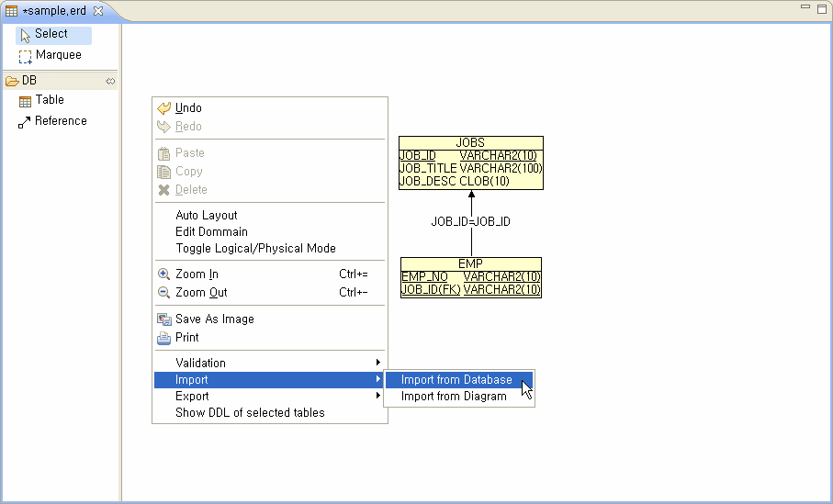The width and height of the screenshot is (833, 504).
Task: Click the Undo entry in context menu
Action: (188, 108)
